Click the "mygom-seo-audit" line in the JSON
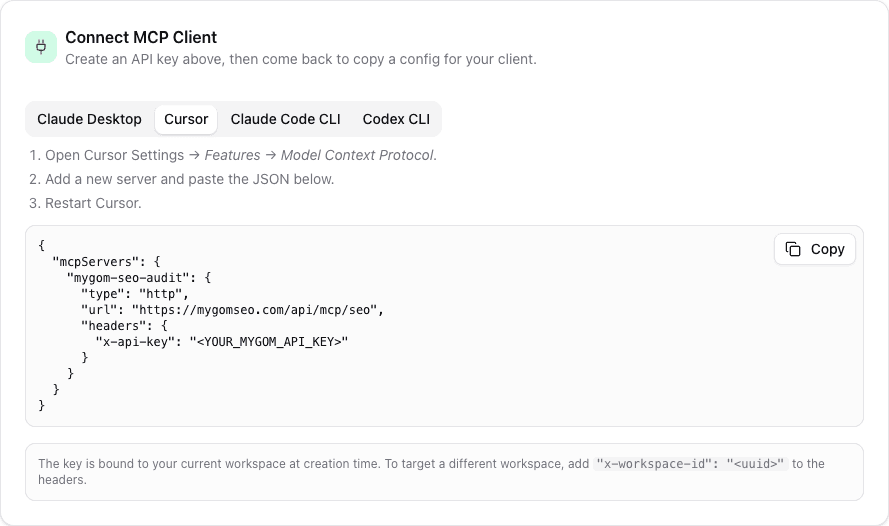This screenshot has width=889, height=526. point(139,278)
